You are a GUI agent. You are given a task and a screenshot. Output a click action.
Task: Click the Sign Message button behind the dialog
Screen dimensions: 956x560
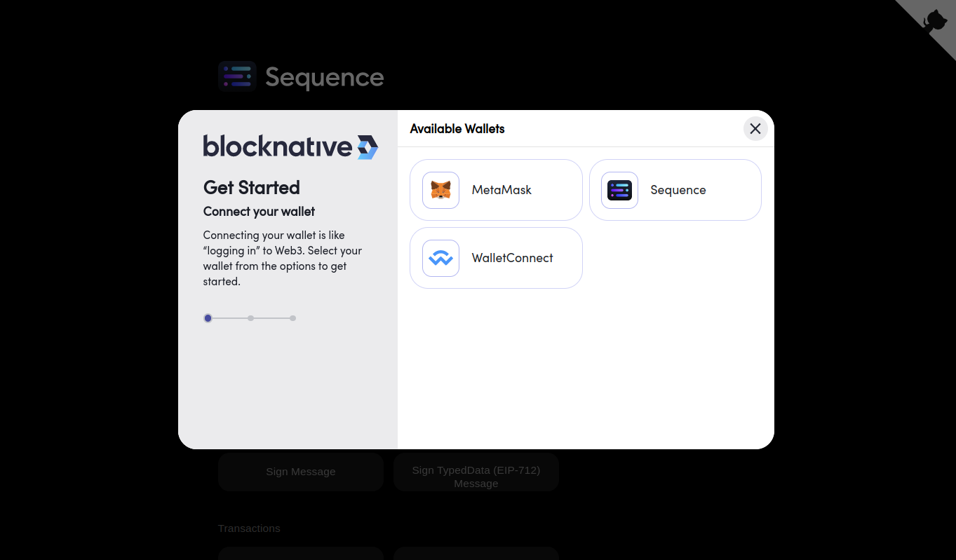click(301, 472)
